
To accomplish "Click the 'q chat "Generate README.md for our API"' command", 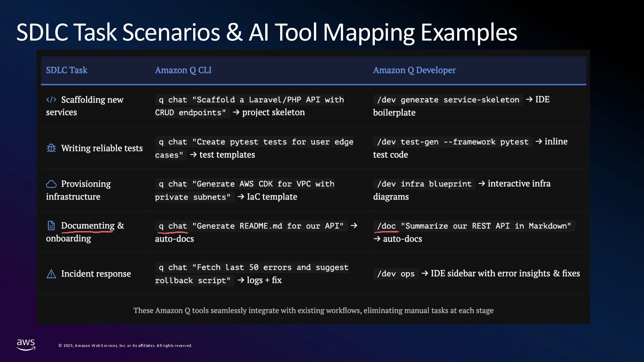I will coord(251,226).
